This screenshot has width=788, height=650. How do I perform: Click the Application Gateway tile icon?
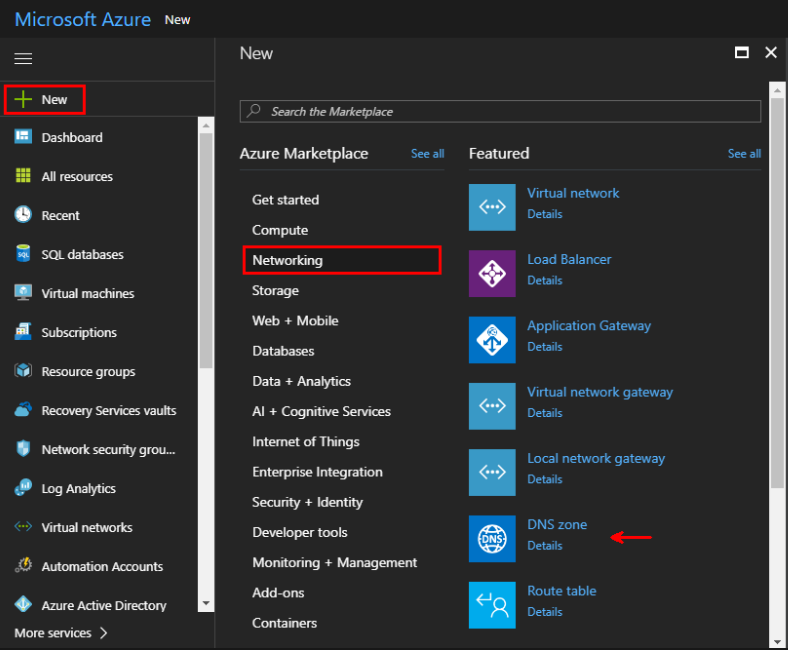pos(492,340)
